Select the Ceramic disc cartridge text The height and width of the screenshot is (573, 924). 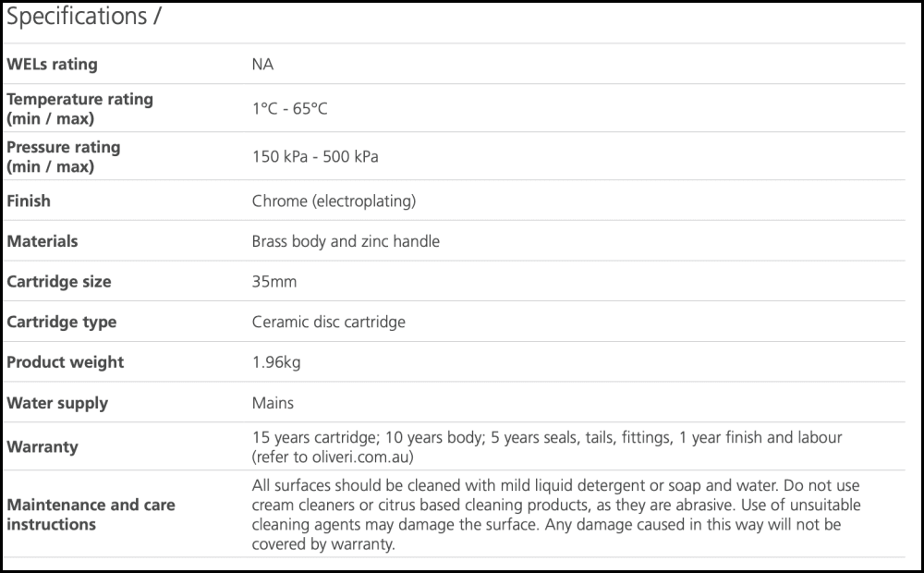pyautogui.click(x=328, y=323)
